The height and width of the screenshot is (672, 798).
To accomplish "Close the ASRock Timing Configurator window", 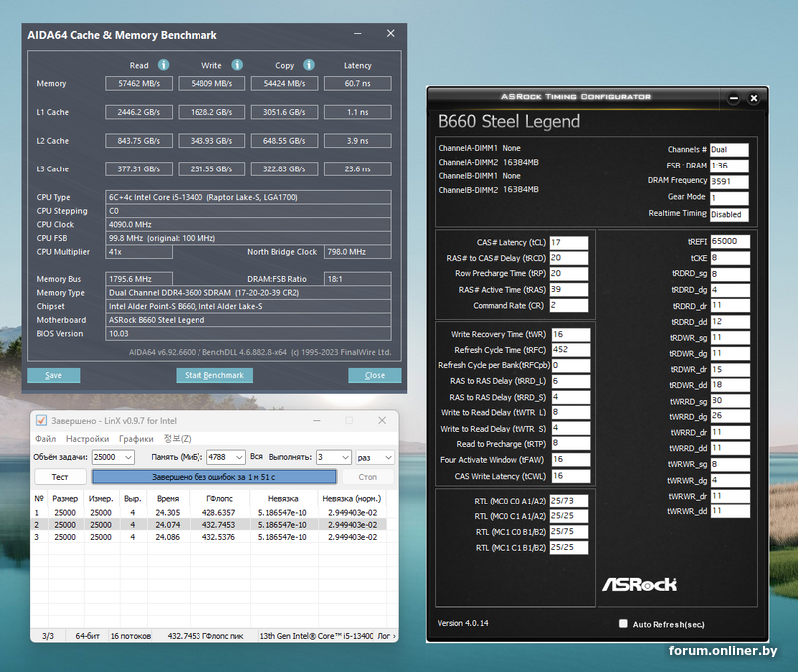I will (x=754, y=98).
